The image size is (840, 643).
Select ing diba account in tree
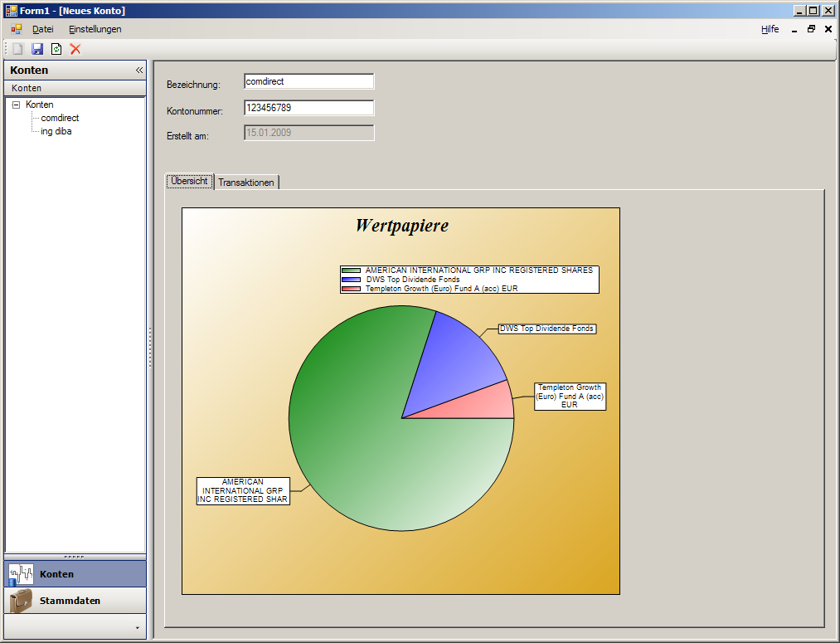pyautogui.click(x=56, y=131)
